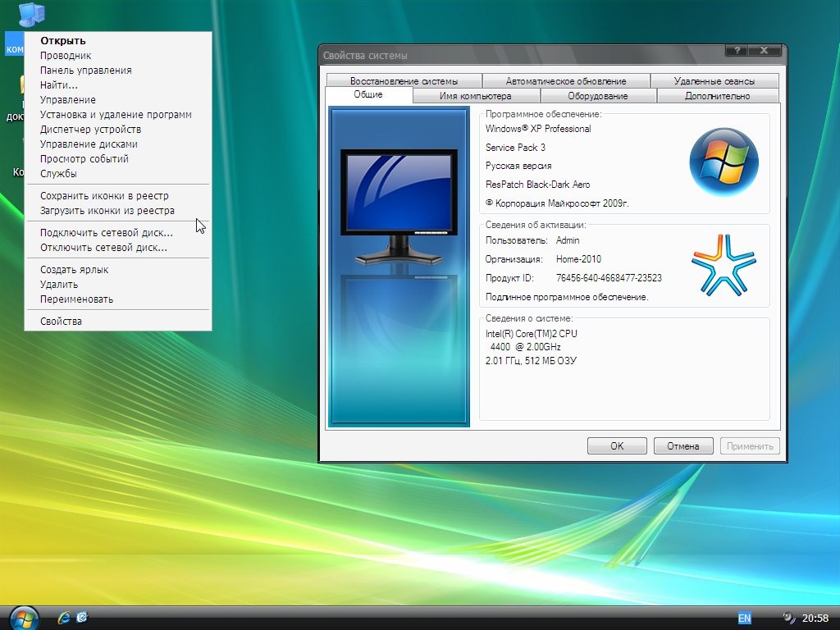Click the "Пользователь:" label
Screen dimensions: 840x630
517,240
